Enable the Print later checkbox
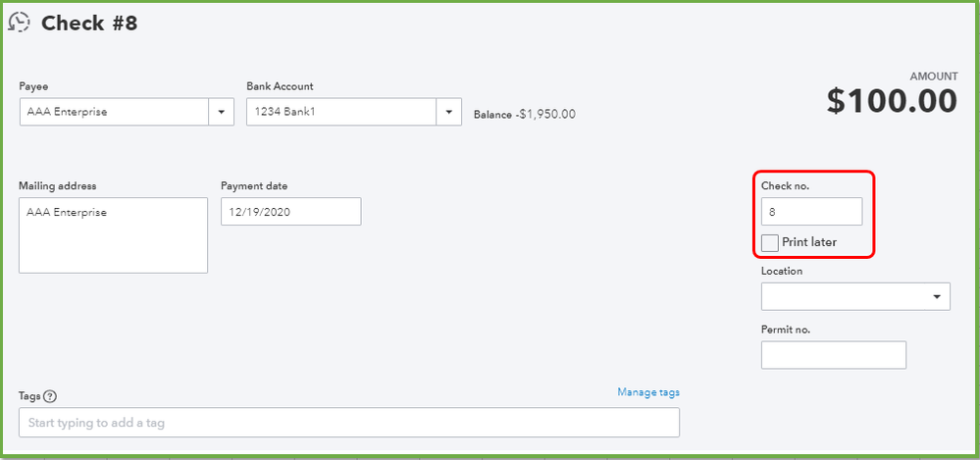Screen dimensions: 980x460 770,242
